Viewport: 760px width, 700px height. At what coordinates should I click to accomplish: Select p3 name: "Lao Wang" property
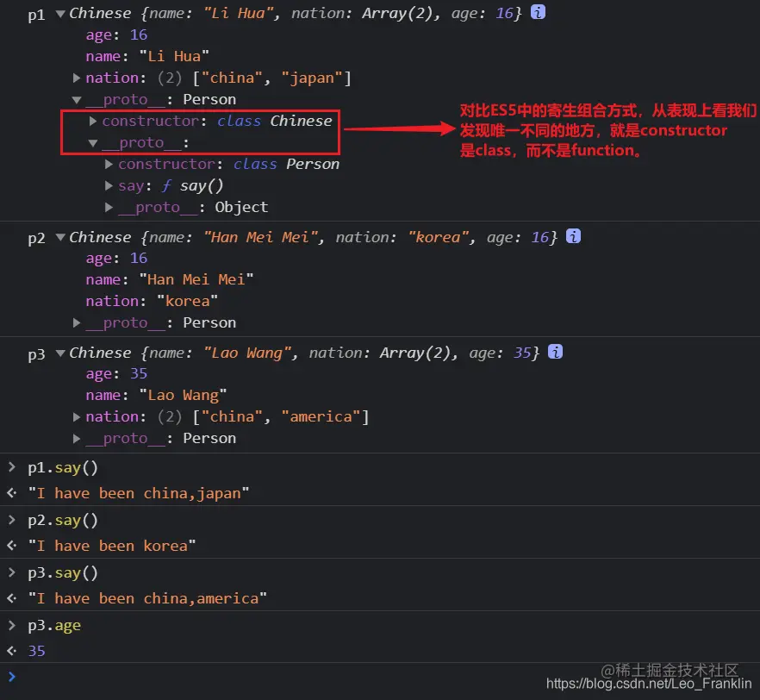(x=156, y=395)
